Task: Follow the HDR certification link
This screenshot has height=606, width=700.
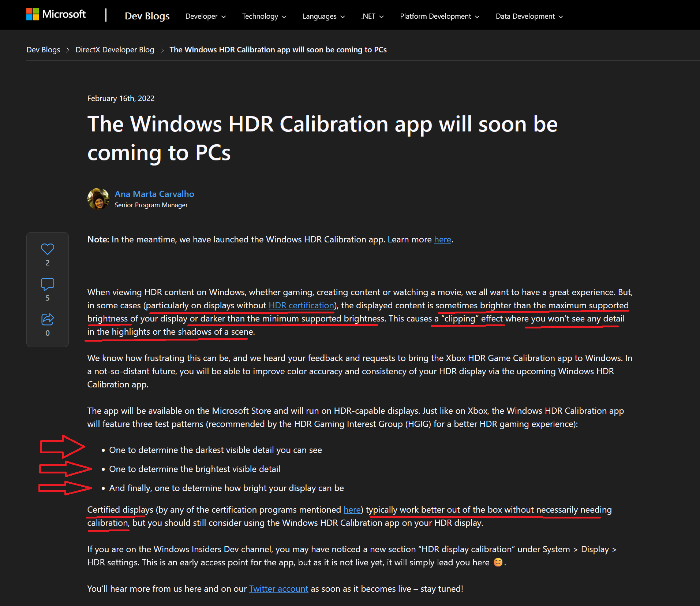Action: tap(300, 305)
